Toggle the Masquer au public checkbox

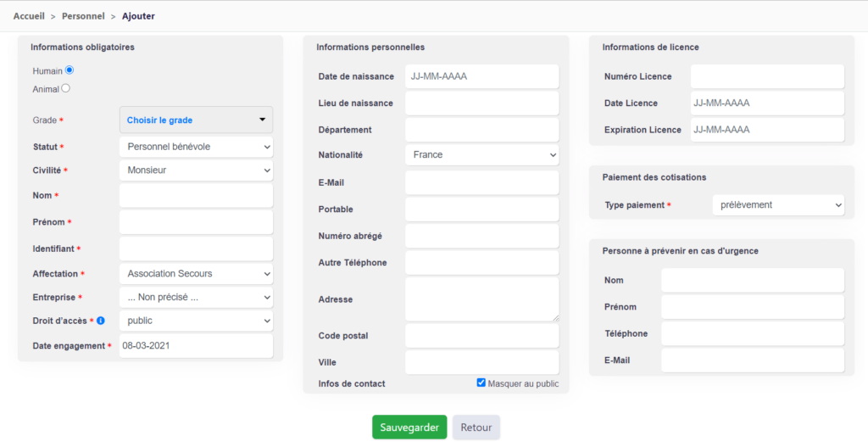[x=481, y=383]
